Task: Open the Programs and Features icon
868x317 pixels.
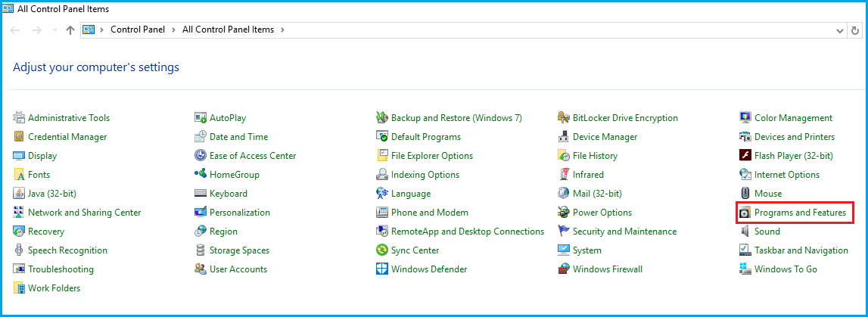Action: [x=745, y=213]
